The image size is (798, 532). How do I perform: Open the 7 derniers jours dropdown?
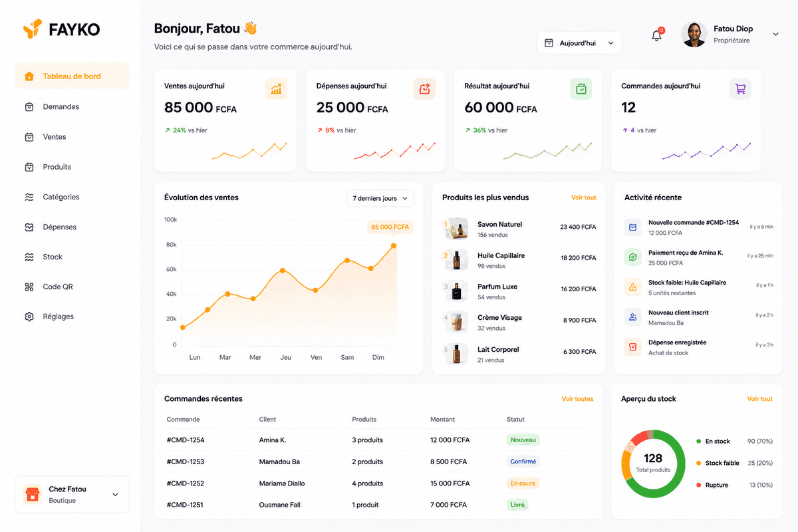pos(380,198)
